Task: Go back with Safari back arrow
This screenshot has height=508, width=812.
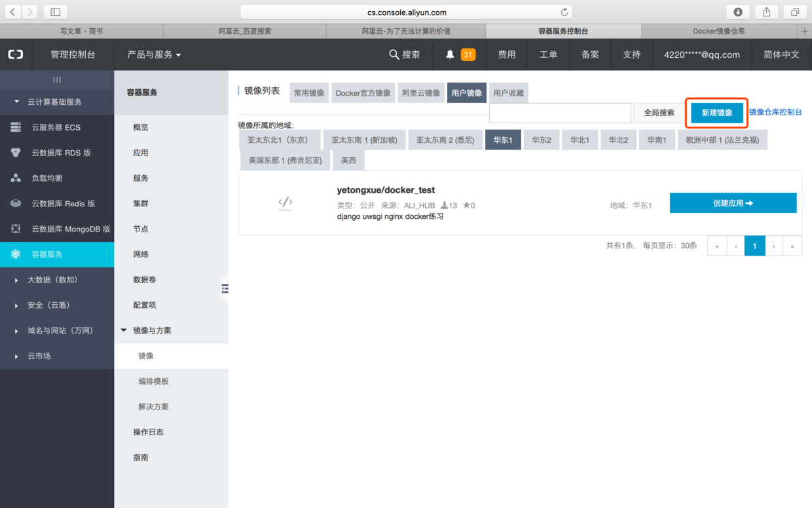Action: [13, 12]
